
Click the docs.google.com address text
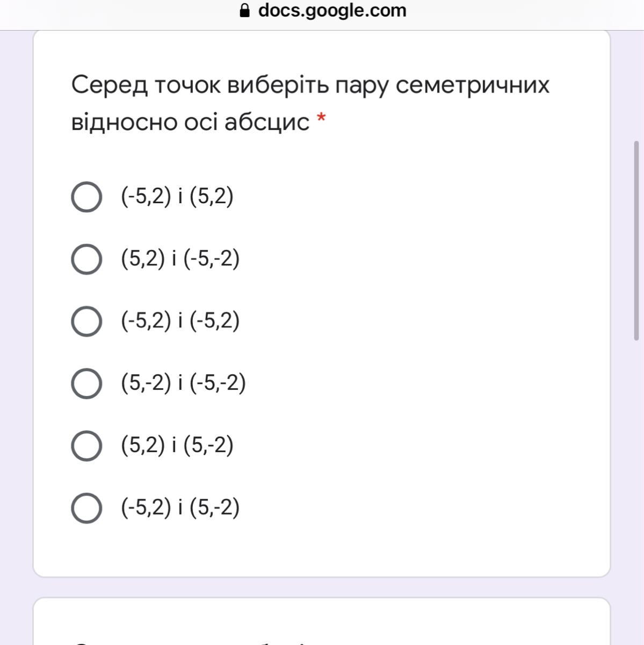tap(332, 10)
